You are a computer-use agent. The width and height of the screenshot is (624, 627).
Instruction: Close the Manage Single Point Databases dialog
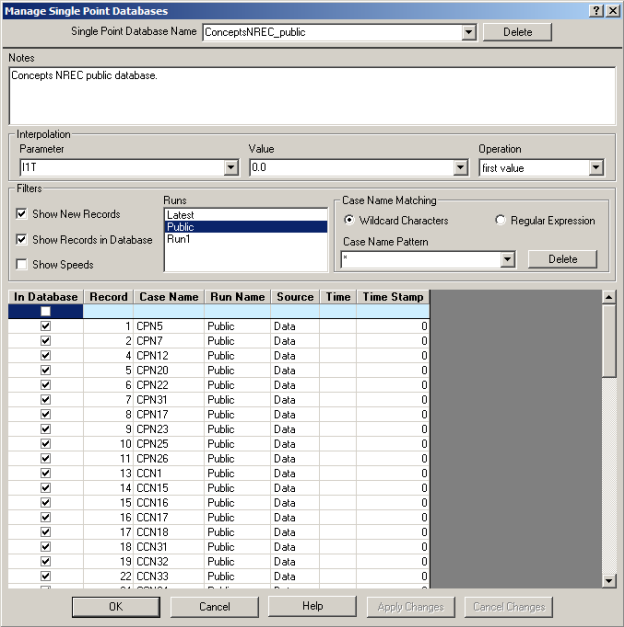click(x=612, y=10)
